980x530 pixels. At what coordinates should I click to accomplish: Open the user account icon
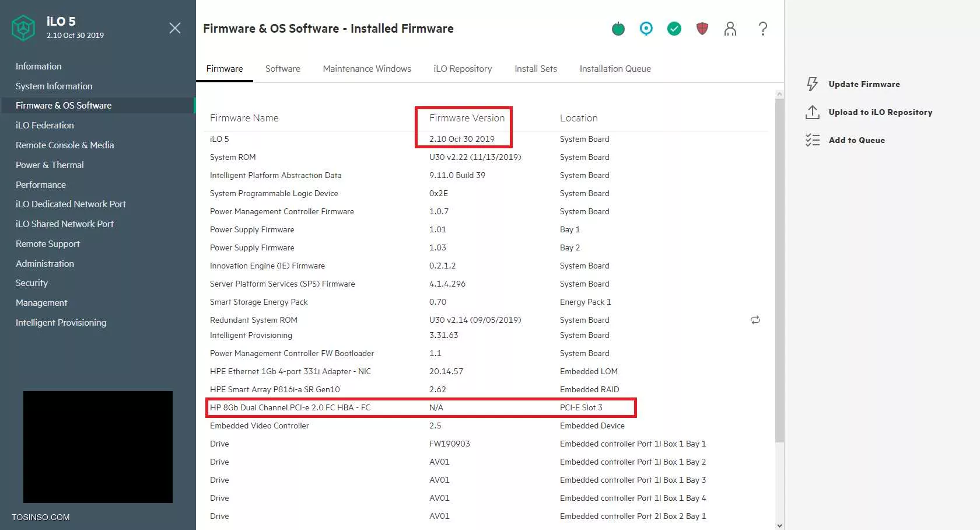point(730,29)
